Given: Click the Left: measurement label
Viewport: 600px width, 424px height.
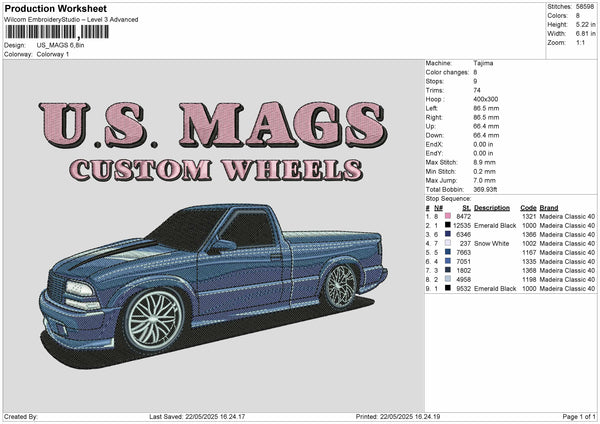Looking at the screenshot, I should click(432, 109).
